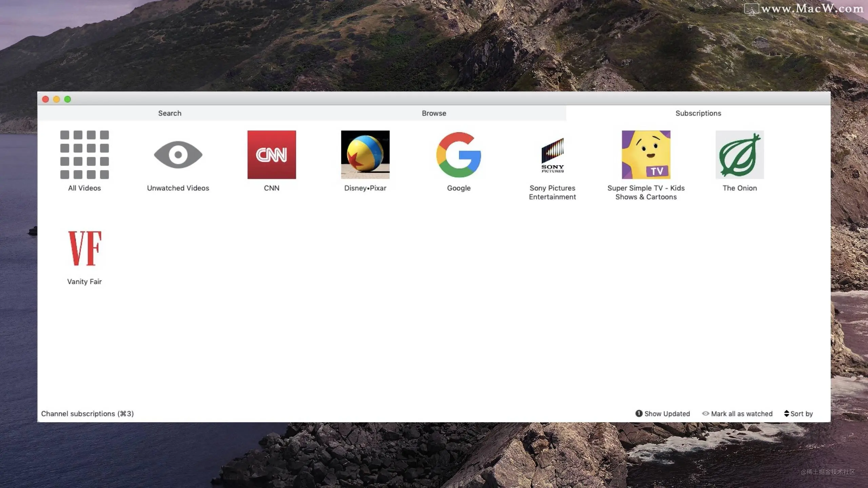This screenshot has height=488, width=868.
Task: Select the Subscriptions tab
Action: click(698, 113)
